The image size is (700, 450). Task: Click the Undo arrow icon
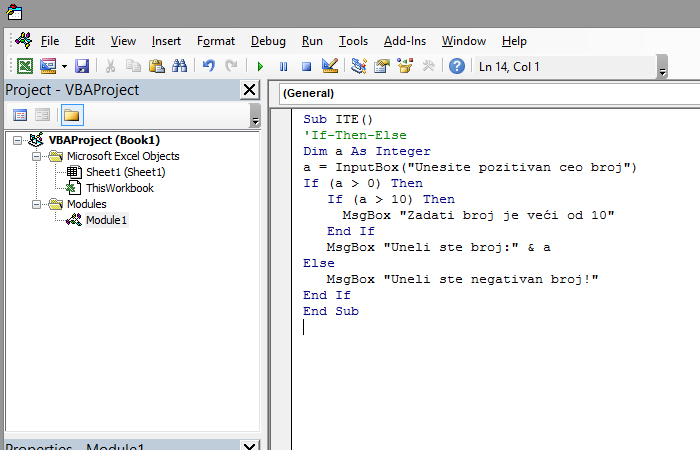208,67
